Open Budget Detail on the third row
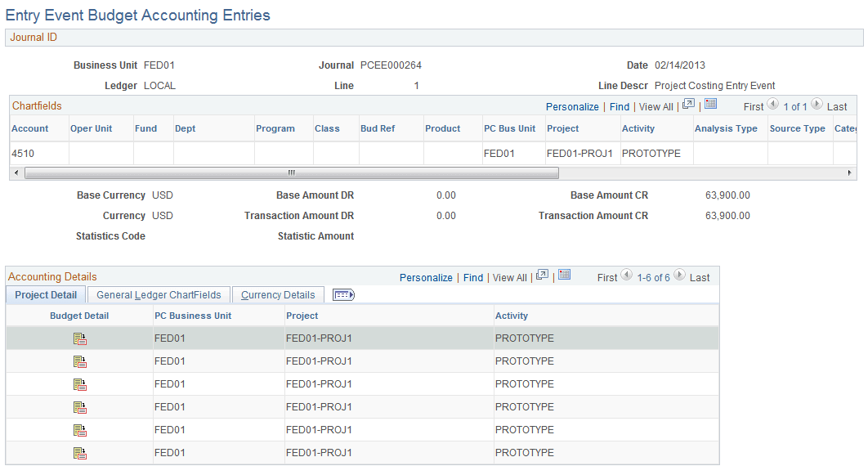The height and width of the screenshot is (475, 868). [79, 383]
